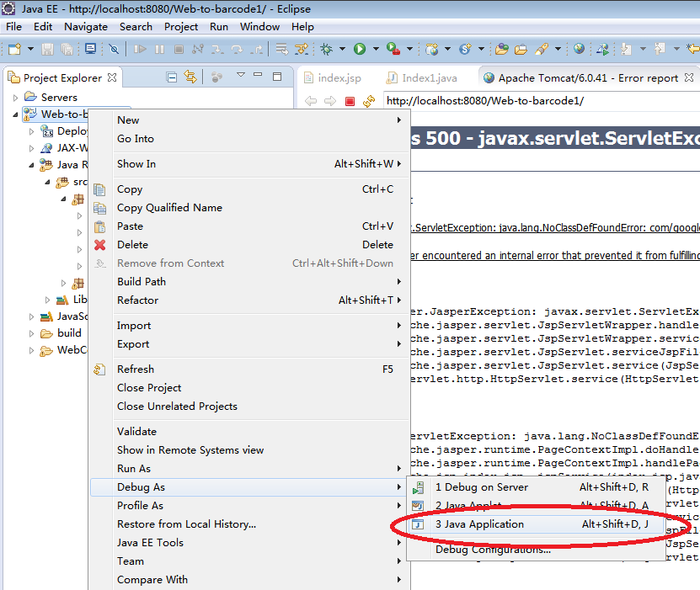Toggle Skip All Breakpoints
Viewport: 700px width, 590px height.
tap(114, 49)
